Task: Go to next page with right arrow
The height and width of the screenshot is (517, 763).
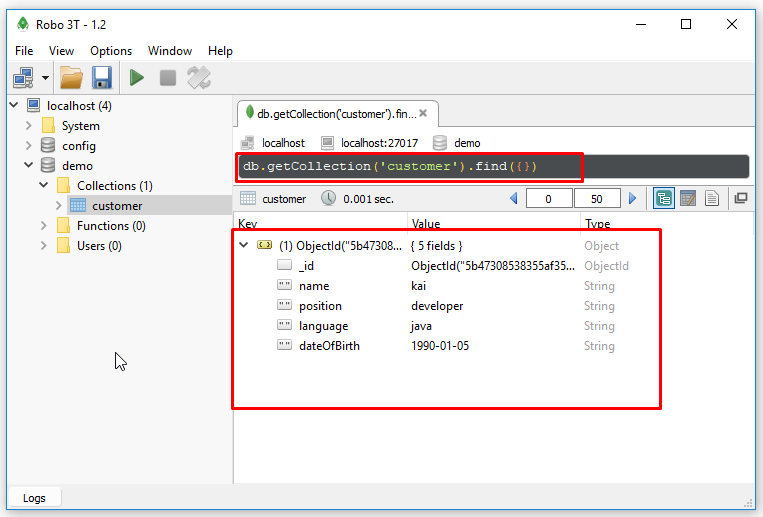Action: (633, 198)
